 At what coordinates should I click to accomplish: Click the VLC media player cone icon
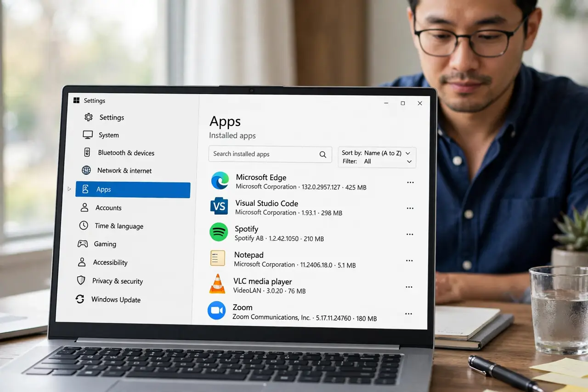217,284
